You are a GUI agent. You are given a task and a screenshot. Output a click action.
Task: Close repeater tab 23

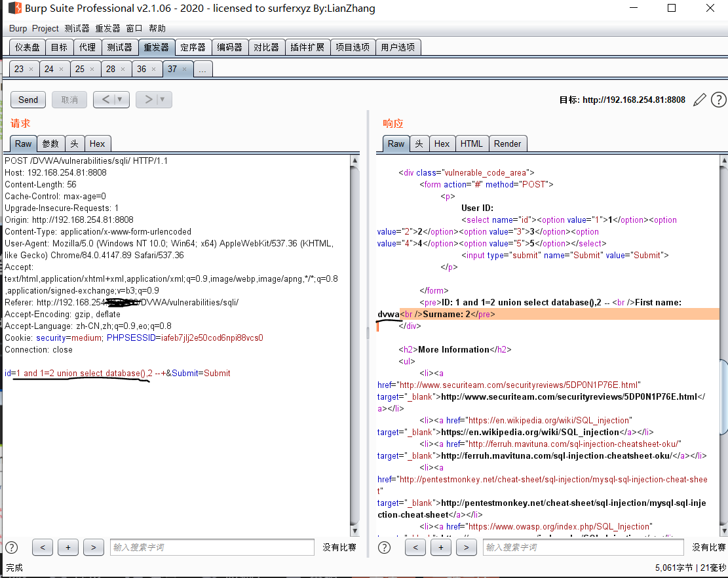coord(31,69)
